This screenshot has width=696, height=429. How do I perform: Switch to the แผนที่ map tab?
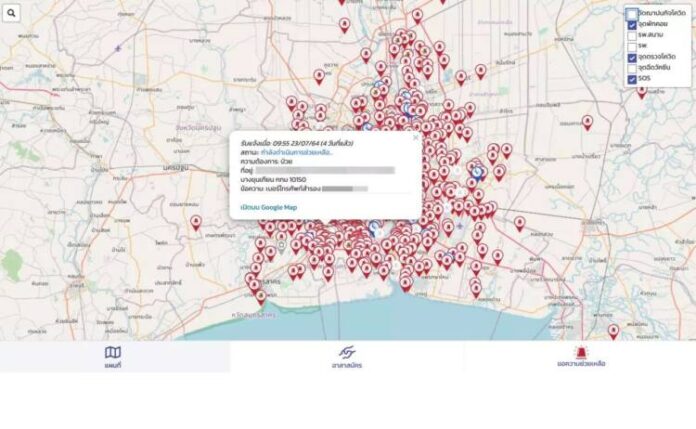pyautogui.click(x=113, y=357)
